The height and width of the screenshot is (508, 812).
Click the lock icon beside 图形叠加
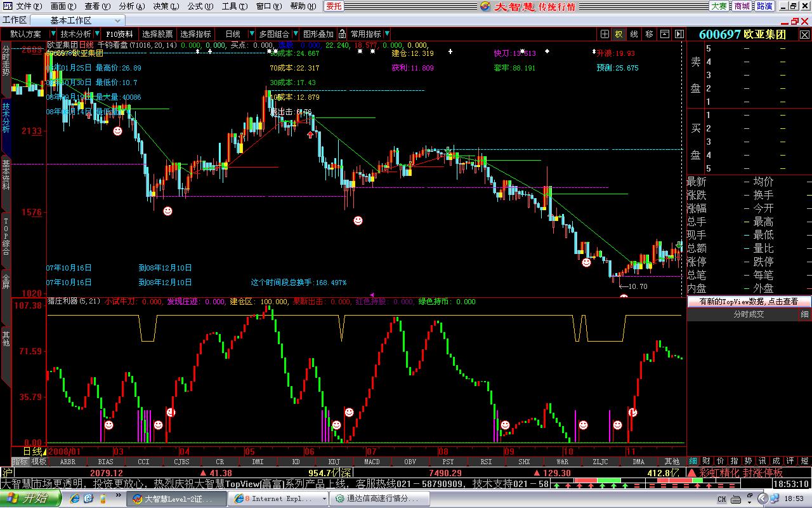[x=342, y=34]
